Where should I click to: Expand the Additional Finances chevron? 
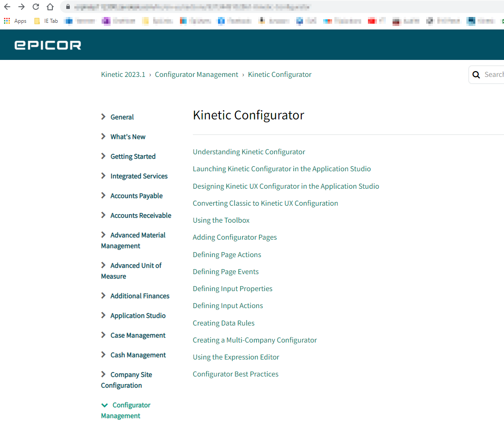[103, 296]
